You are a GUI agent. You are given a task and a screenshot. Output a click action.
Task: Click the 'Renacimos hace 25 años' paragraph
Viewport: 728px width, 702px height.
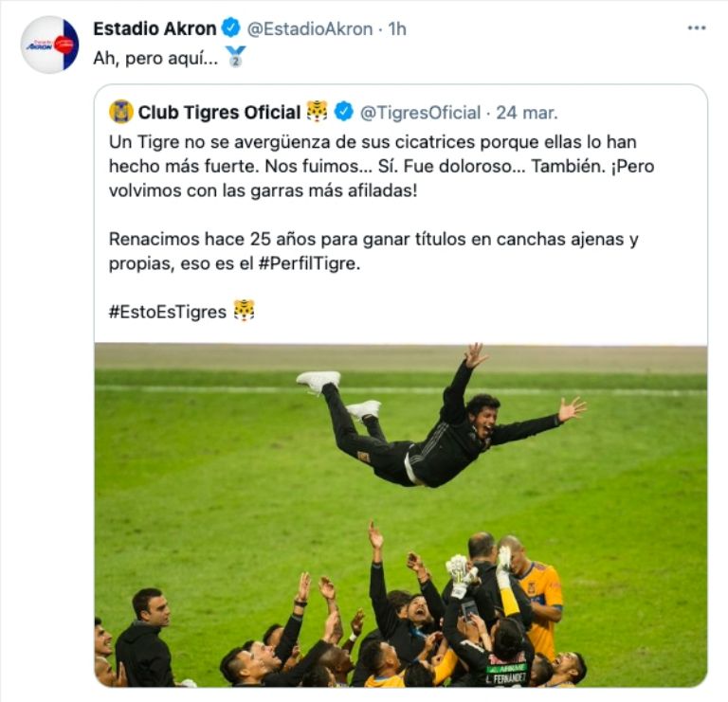pos(373,251)
